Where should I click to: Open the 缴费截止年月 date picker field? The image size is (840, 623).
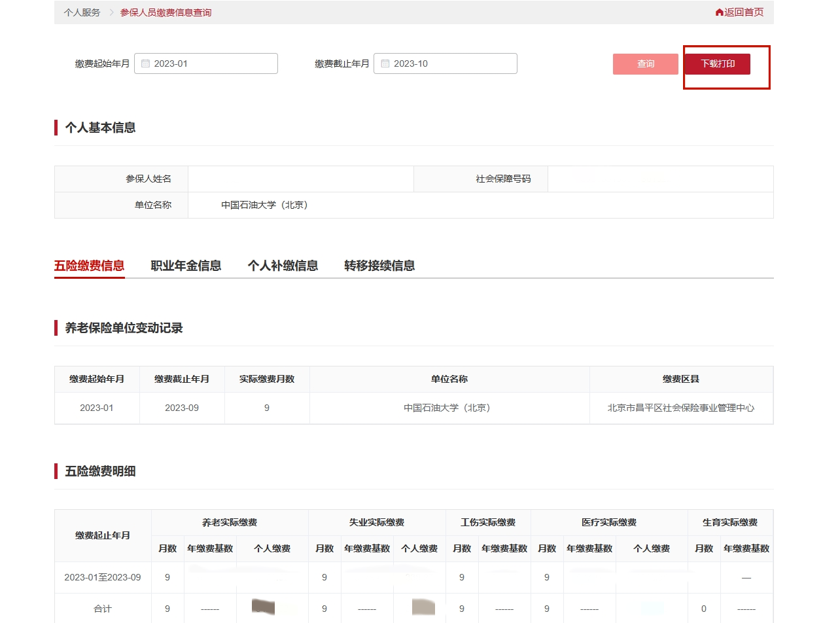tap(446, 63)
